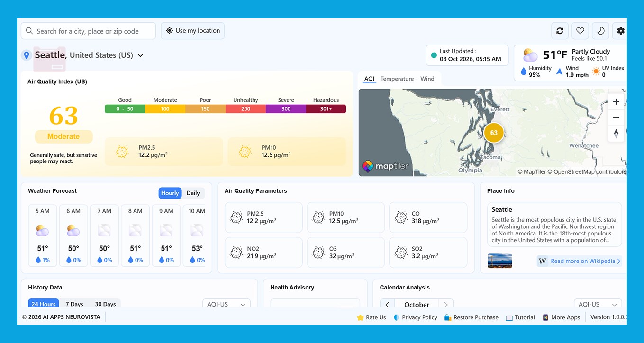Select 7 Days history range
The image size is (644, 343).
pyautogui.click(x=74, y=304)
